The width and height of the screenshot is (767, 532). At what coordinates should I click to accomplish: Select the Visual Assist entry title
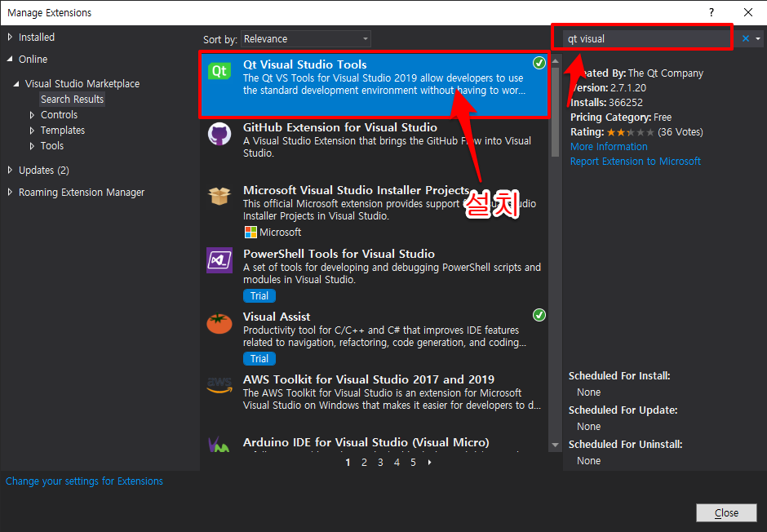(x=277, y=317)
